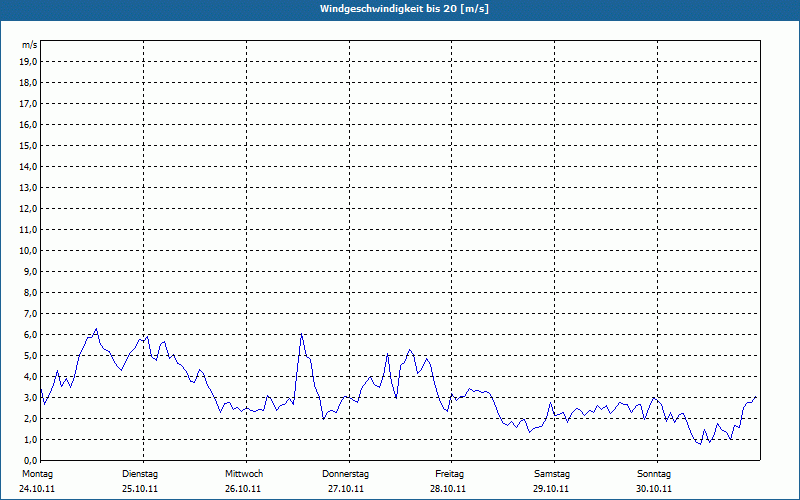
Task: Click the '4,0' y-axis label
Action: (30, 377)
